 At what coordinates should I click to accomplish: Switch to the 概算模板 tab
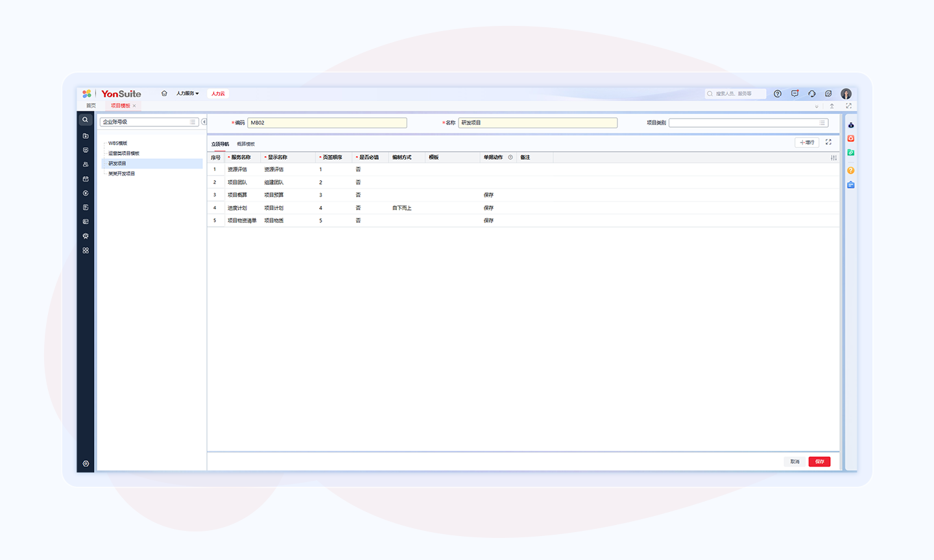click(x=246, y=144)
